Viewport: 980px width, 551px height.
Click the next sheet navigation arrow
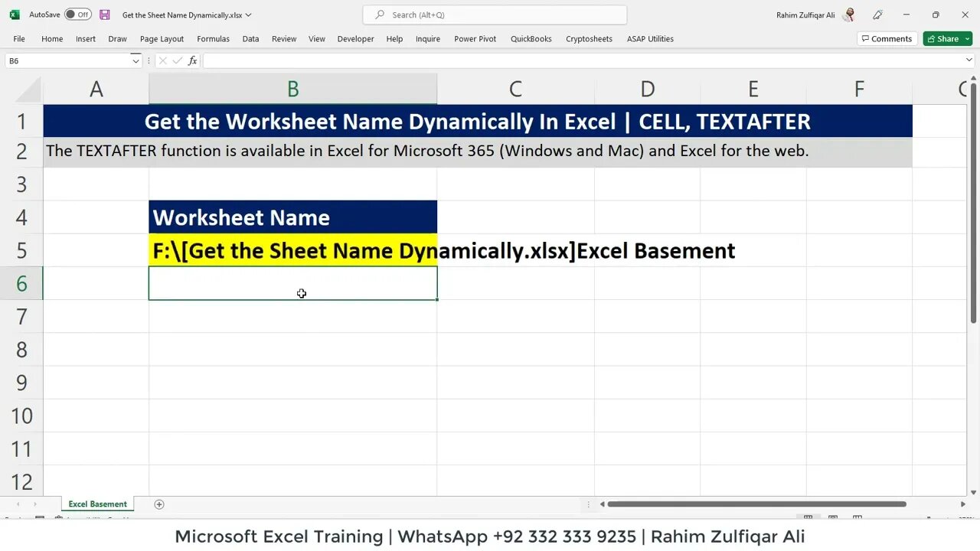[x=34, y=504]
